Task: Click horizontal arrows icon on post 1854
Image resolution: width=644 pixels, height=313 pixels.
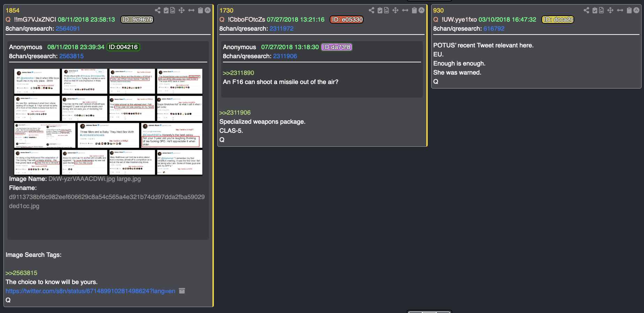Action: [x=192, y=10]
